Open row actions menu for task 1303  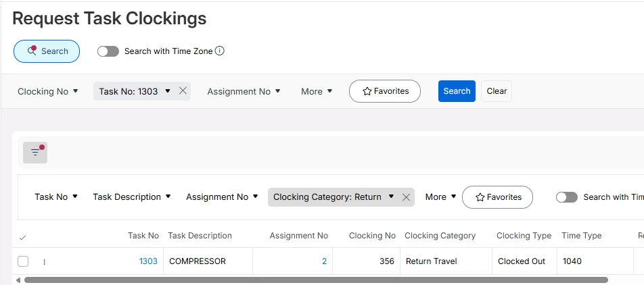click(x=45, y=262)
